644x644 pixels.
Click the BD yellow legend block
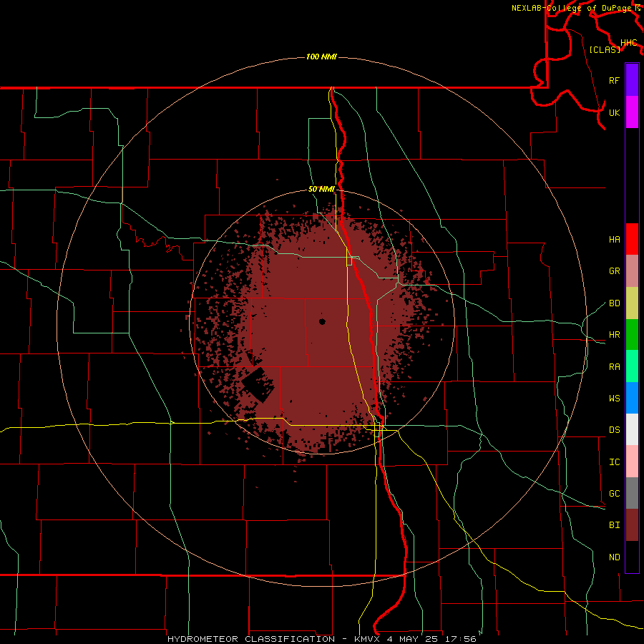pos(632,303)
